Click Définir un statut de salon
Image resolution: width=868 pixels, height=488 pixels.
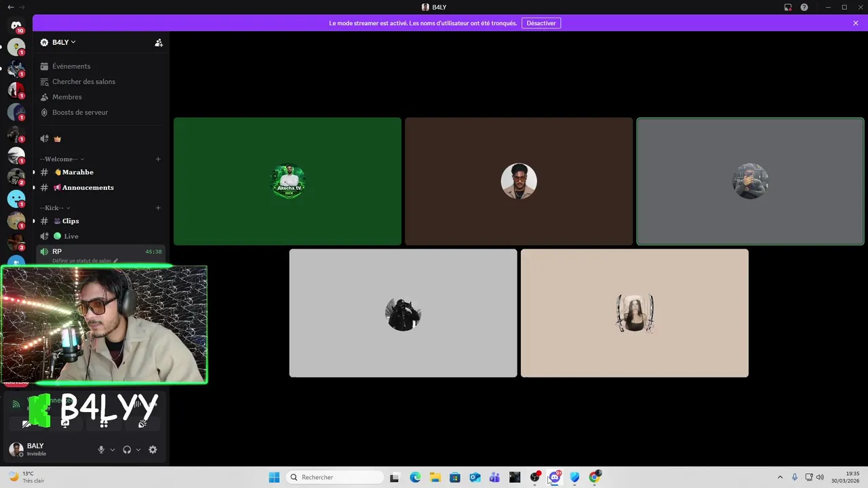[82, 261]
